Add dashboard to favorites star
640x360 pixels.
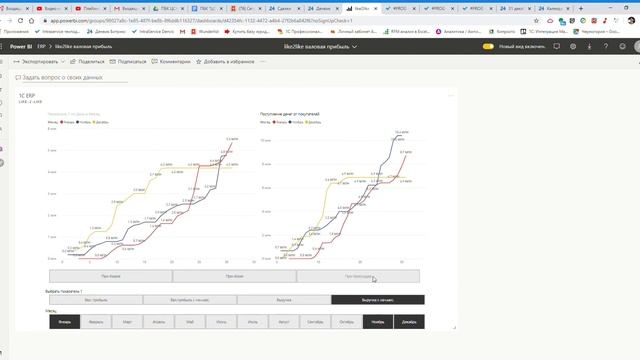(225, 62)
